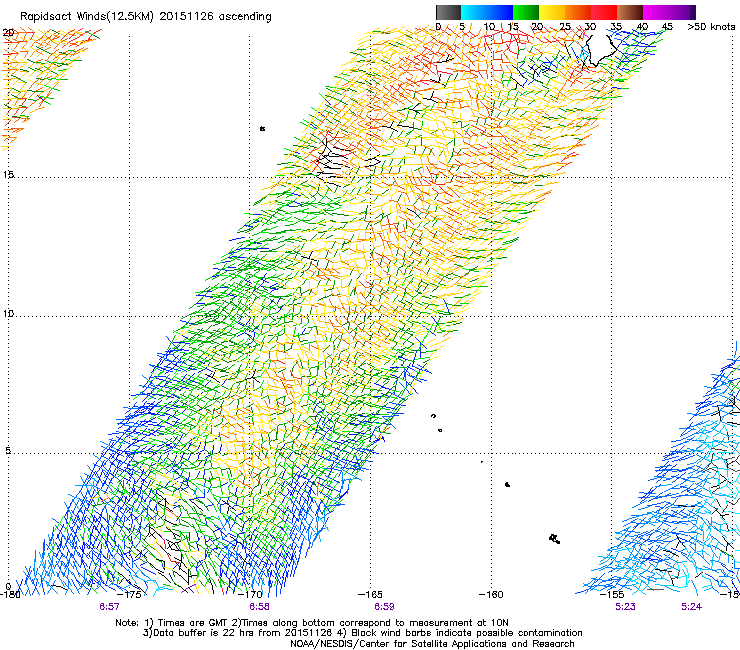Click the '5' latitude label on the map's edge
Image resolution: width=740 pixels, height=650 pixels.
8,451
